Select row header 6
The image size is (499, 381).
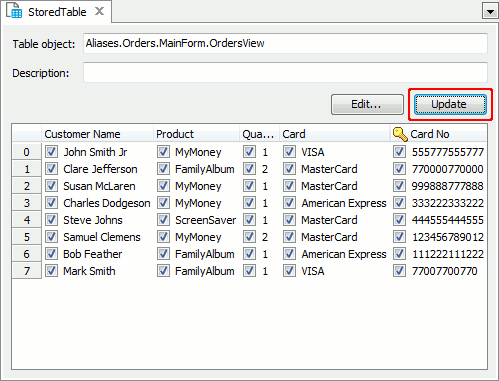coord(26,254)
